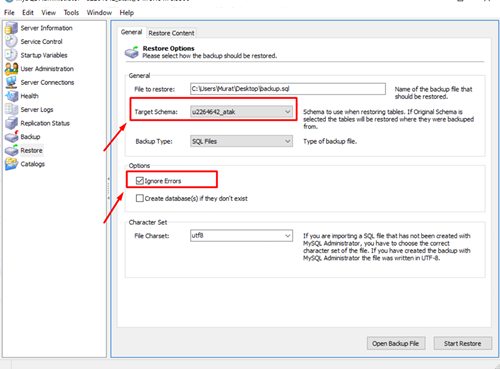Viewport: 500px width, 369px height.
Task: Open the User Administration icon
Action: click(x=11, y=69)
